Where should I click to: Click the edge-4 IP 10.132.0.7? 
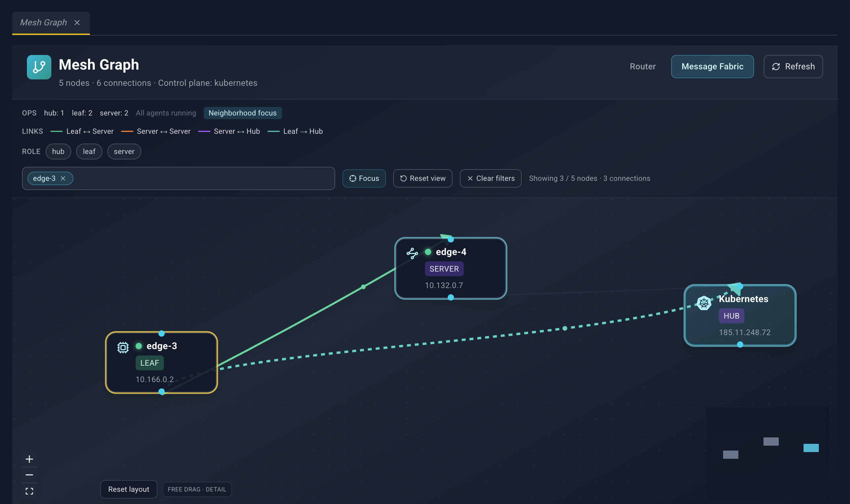(444, 285)
